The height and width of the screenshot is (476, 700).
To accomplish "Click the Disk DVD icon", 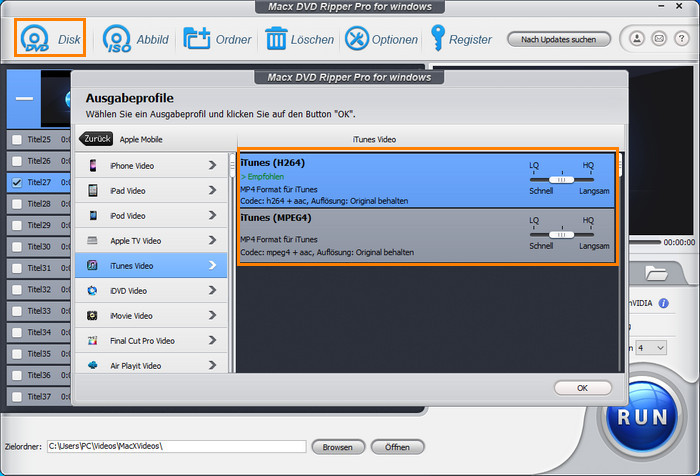I will point(36,39).
